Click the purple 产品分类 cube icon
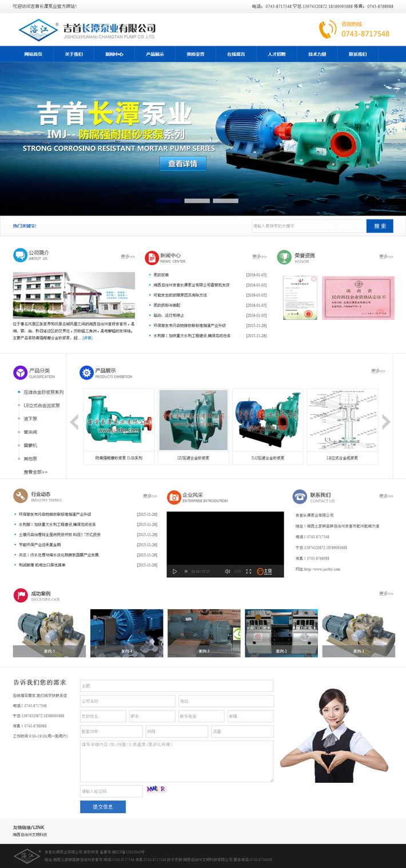Viewport: 406px width, 868px height. coord(20,373)
